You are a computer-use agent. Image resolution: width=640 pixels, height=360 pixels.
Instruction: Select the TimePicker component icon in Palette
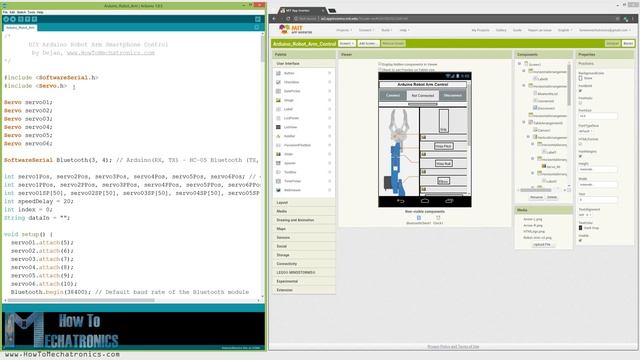click(278, 181)
